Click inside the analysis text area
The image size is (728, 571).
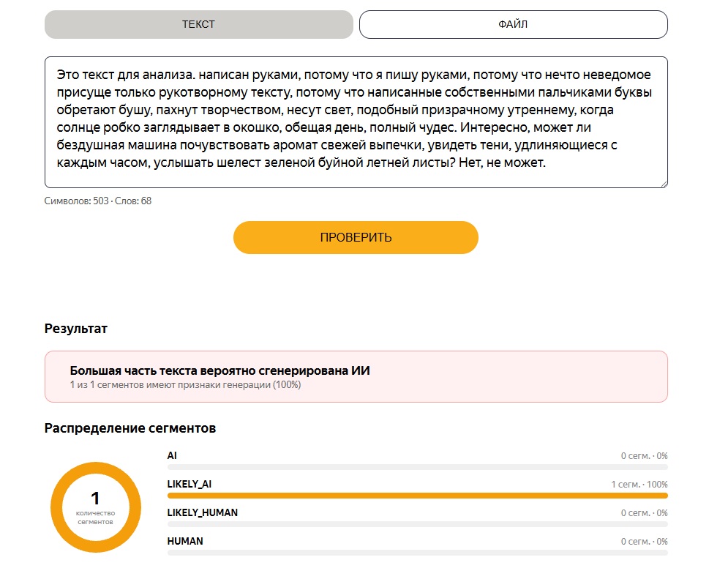tap(356, 122)
